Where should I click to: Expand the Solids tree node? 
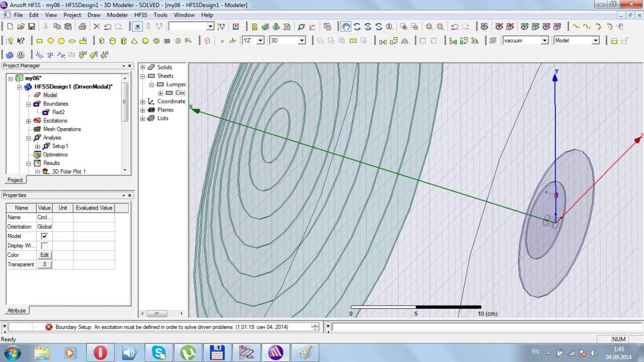coord(143,67)
